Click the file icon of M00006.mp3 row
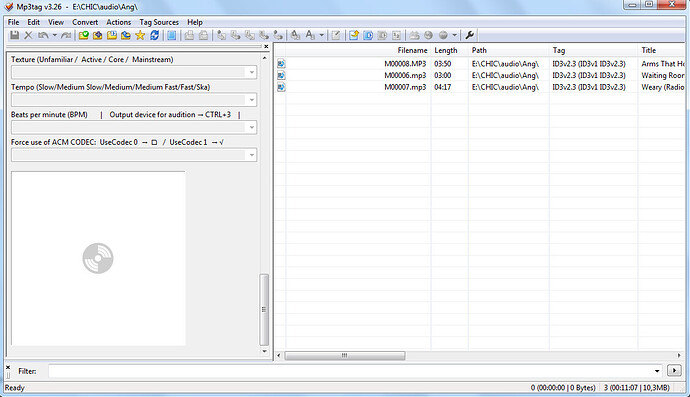Screen dimensions: 690x397 tap(281, 75)
